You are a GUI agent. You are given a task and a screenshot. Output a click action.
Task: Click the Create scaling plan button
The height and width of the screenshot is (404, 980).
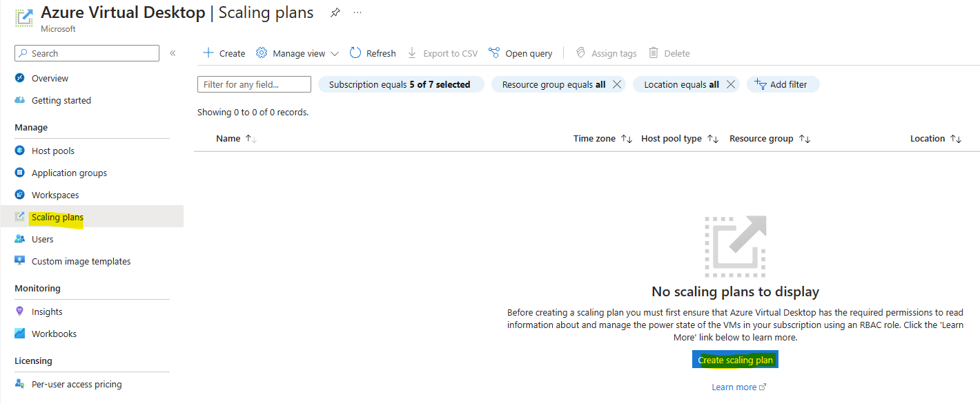pyautogui.click(x=736, y=360)
